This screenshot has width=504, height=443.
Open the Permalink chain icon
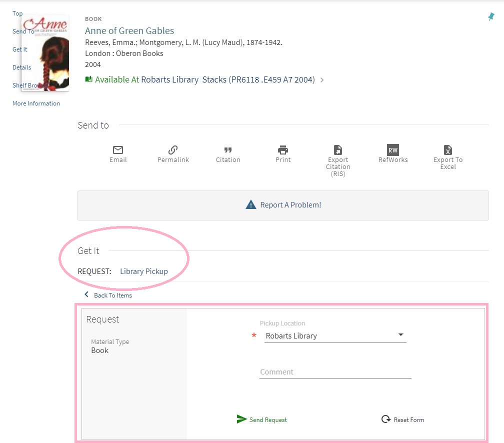pyautogui.click(x=173, y=150)
